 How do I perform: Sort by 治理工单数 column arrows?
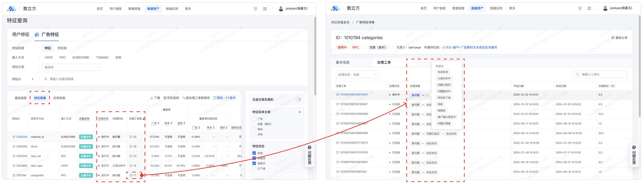[144, 119]
